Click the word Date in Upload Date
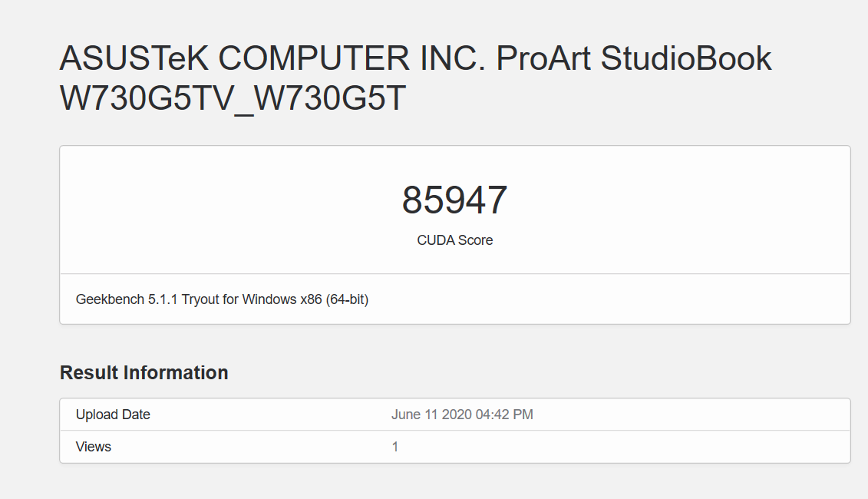Screen dimensions: 868x499 point(136,415)
